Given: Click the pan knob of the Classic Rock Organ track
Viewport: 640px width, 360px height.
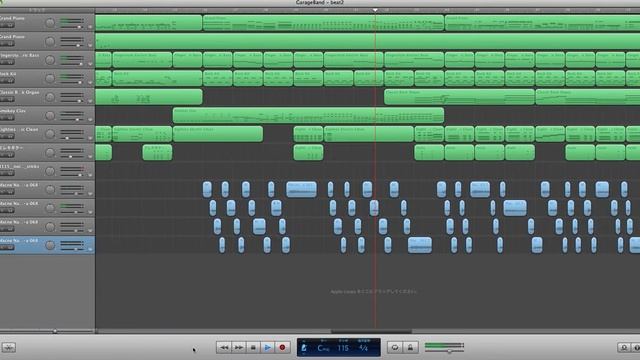Looking at the screenshot, I should click(50, 97).
